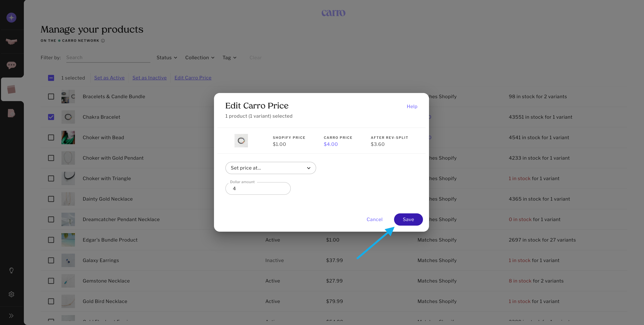Open the handshake partnerships sidebar icon

(11, 41)
